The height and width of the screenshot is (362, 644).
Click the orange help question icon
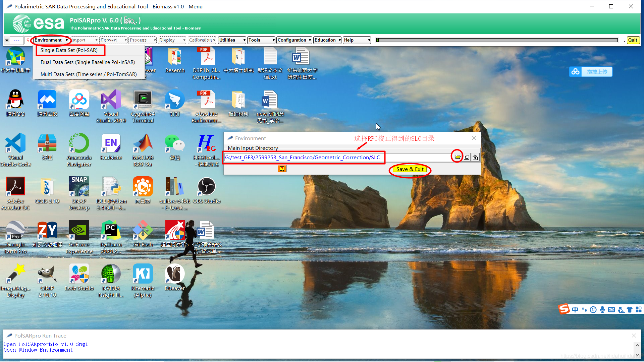(282, 169)
